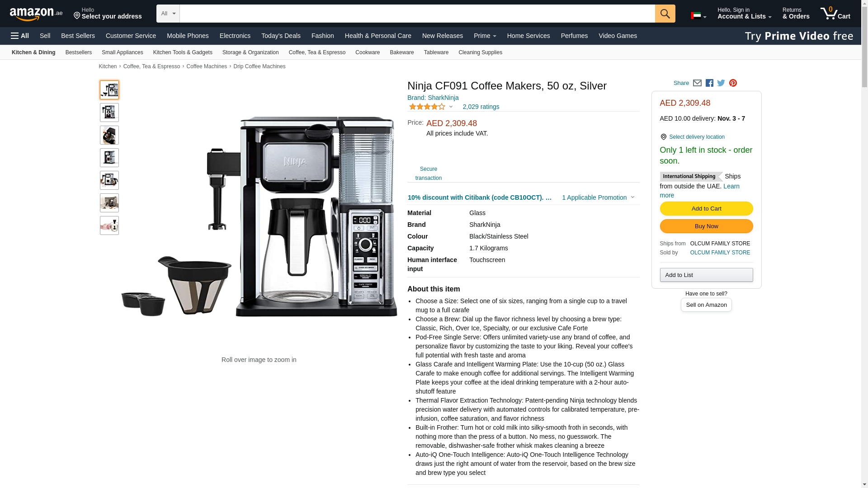Open Today's Deals nav item
The height and width of the screenshot is (488, 868).
tap(281, 36)
